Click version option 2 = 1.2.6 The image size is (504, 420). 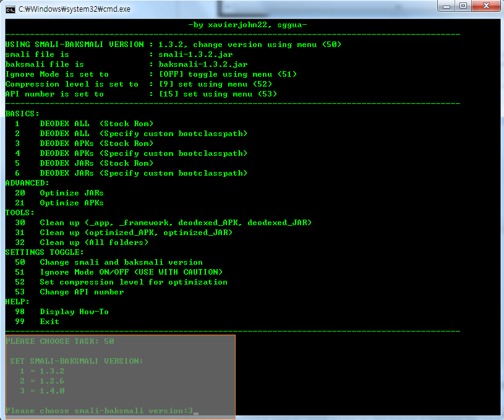pos(42,381)
